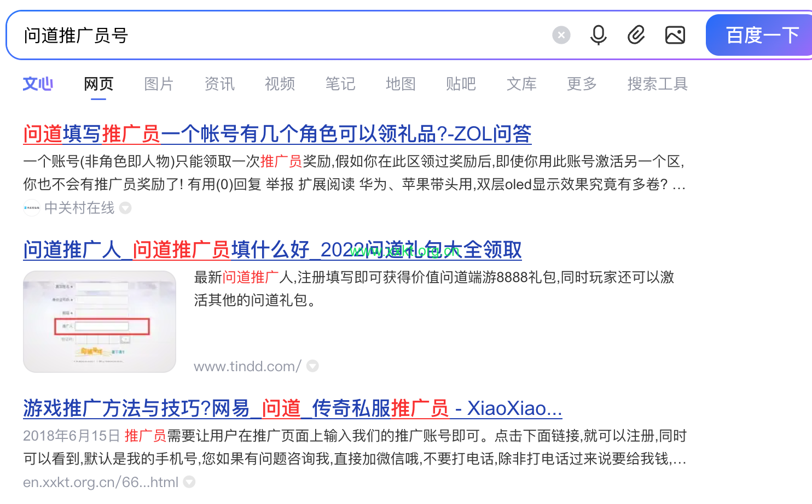This screenshot has width=812, height=504.
Task: Open 搜索工具 options
Action: tap(657, 84)
